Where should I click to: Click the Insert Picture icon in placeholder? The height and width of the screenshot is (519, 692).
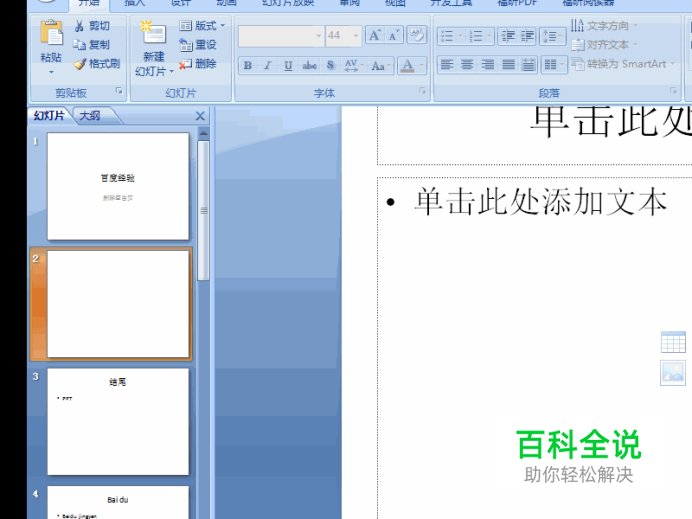click(673, 373)
